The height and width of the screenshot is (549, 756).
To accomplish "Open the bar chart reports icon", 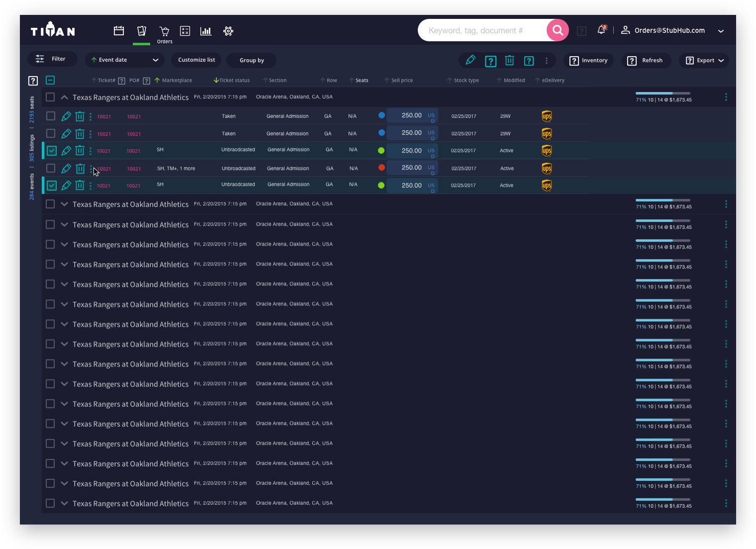I will pos(206,31).
